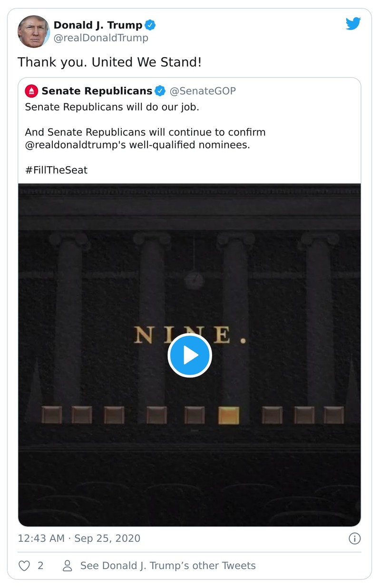The width and height of the screenshot is (380, 588).
Task: Click the Twitter bird logo
Action: click(353, 24)
